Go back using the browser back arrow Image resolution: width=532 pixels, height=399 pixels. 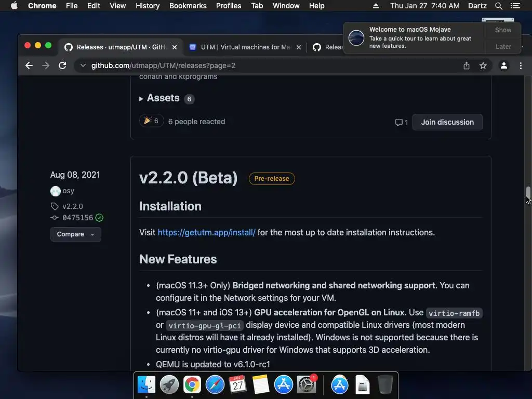pos(29,65)
